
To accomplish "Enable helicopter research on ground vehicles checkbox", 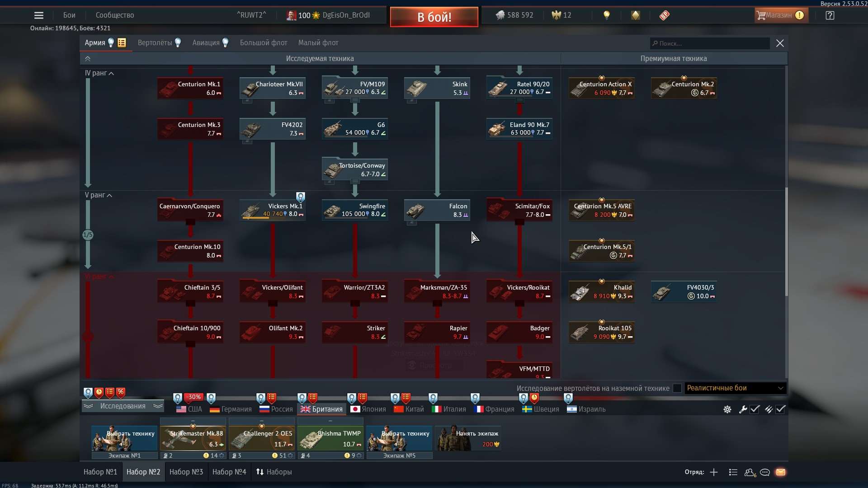I will coord(677,388).
